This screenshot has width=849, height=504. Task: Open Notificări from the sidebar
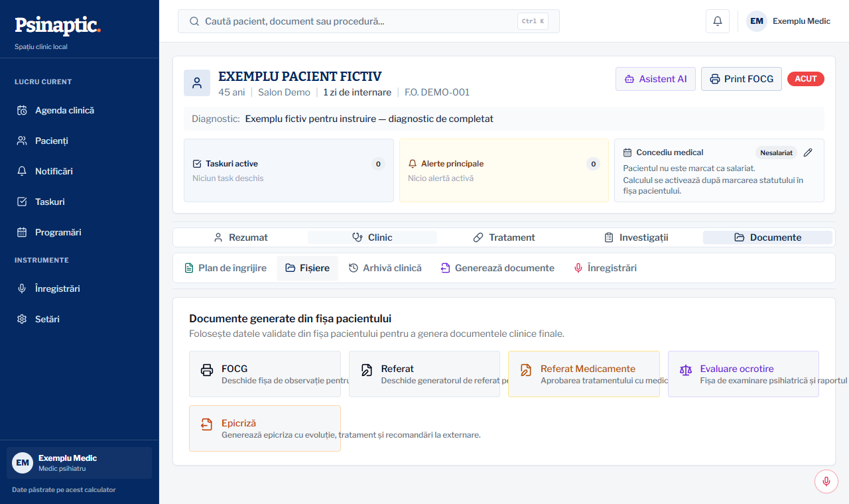(x=80, y=171)
